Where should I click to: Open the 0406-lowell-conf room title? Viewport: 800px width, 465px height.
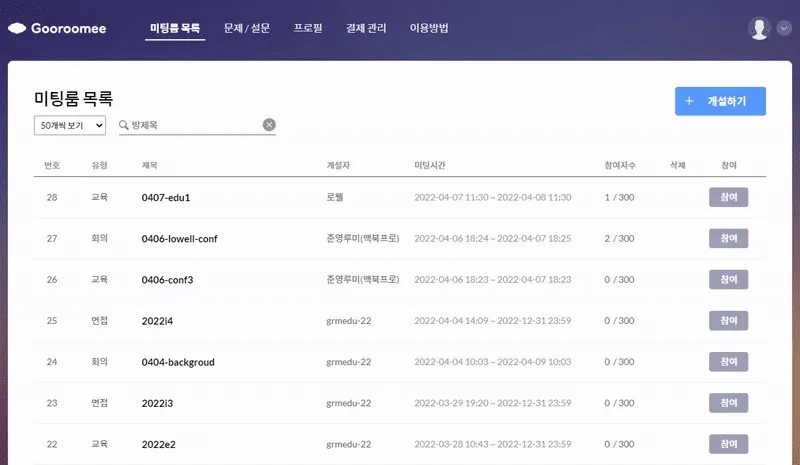[180, 238]
